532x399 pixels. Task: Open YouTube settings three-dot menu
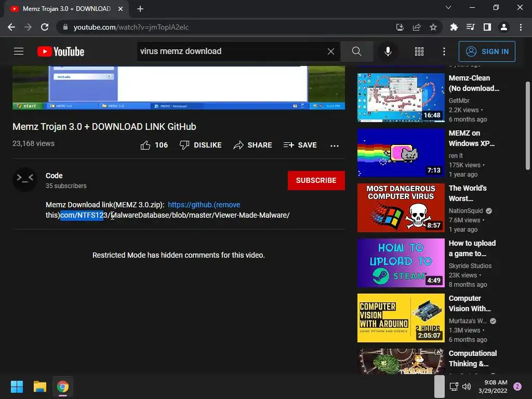coord(444,51)
